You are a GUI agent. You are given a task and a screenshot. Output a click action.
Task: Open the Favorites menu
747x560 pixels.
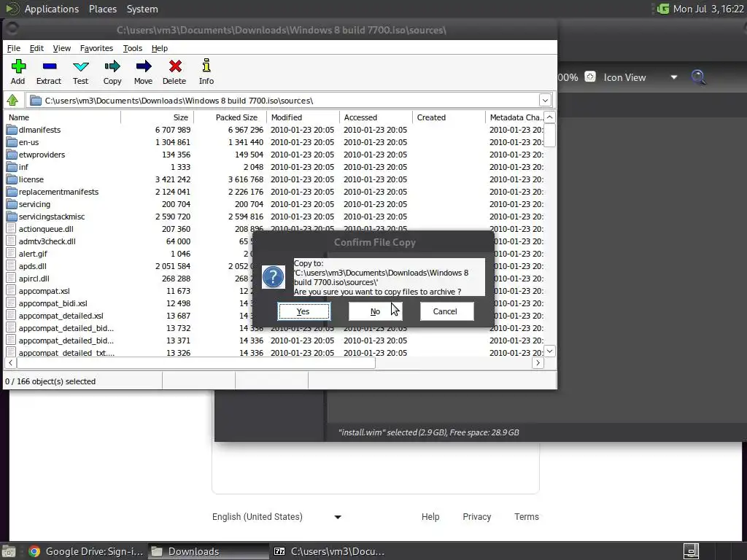click(x=96, y=48)
